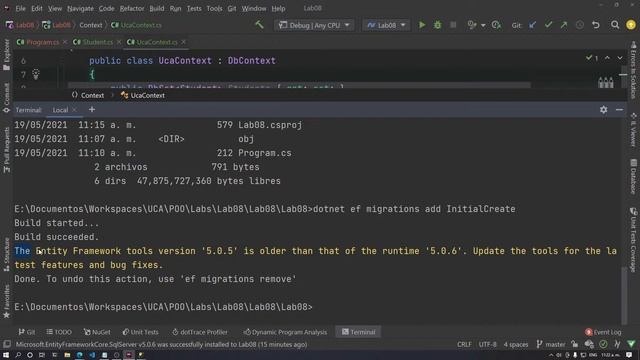Image resolution: width=640 pixels, height=360 pixels.
Task: Open the Refactor menu
Action: (131, 8)
